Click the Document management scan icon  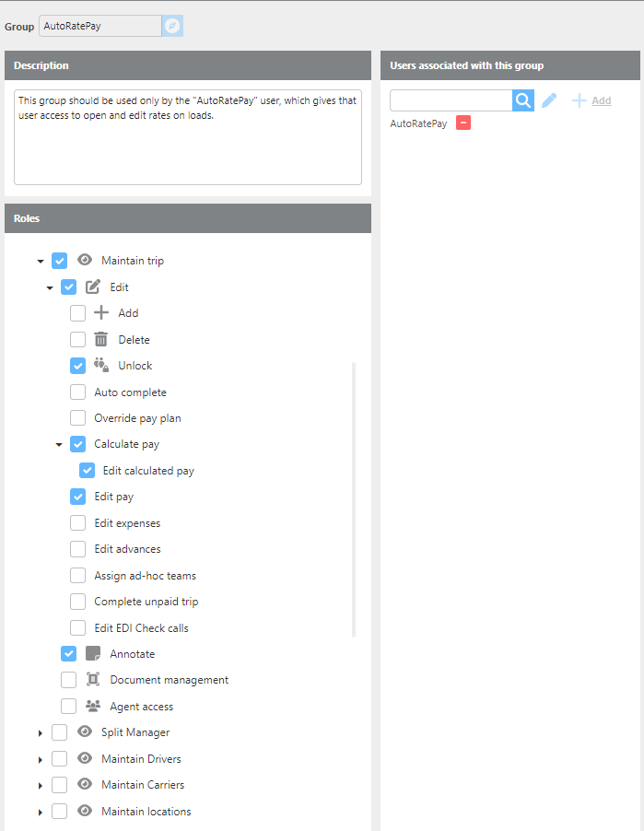point(93,680)
